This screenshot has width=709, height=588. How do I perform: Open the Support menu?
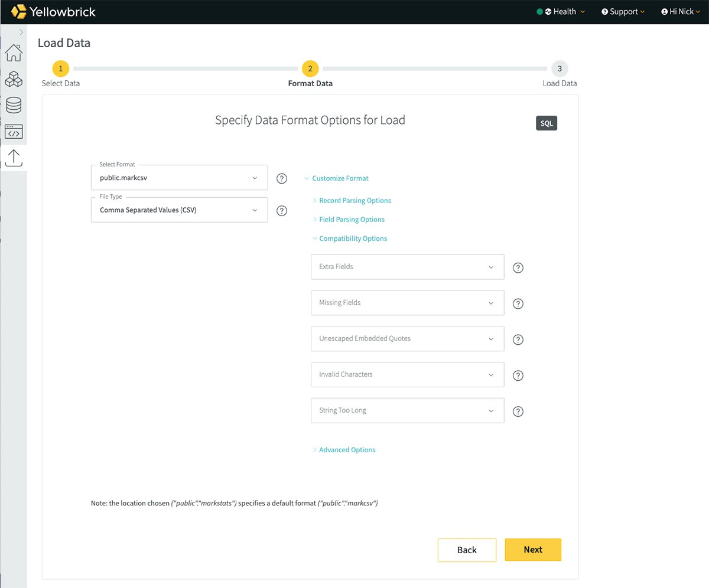[x=623, y=12]
